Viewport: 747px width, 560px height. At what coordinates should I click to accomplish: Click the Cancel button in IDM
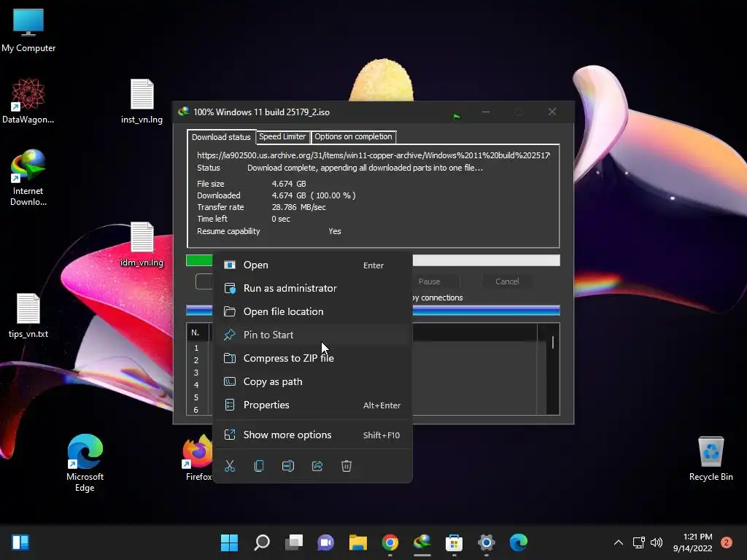[x=507, y=281]
